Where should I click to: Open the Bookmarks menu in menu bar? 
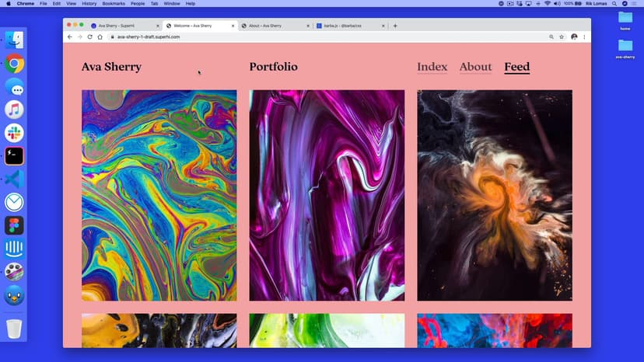coord(114,4)
